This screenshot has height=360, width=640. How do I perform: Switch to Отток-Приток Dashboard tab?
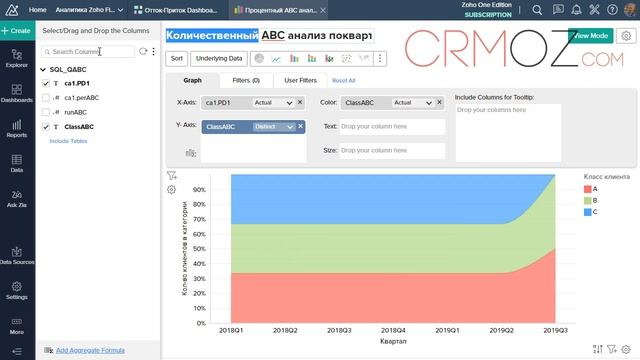[x=176, y=10]
